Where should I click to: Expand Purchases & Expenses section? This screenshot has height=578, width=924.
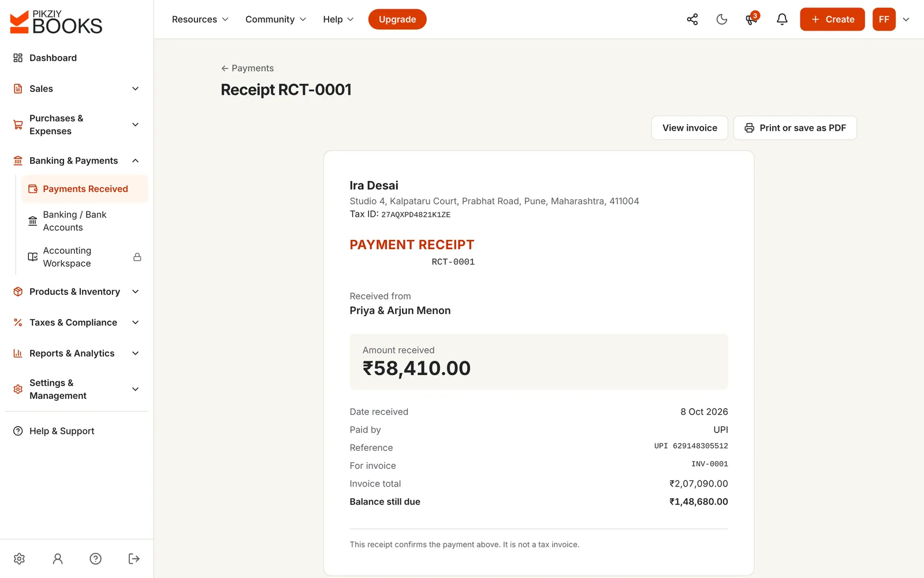point(77,125)
